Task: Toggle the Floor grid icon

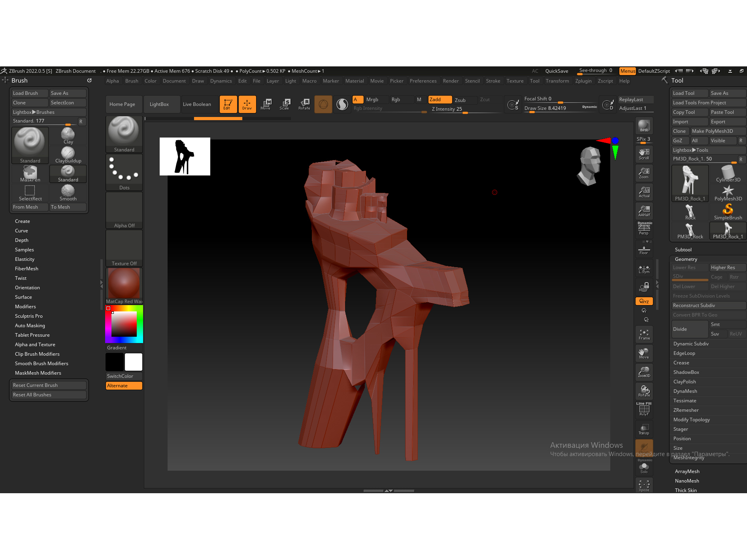Action: click(644, 250)
